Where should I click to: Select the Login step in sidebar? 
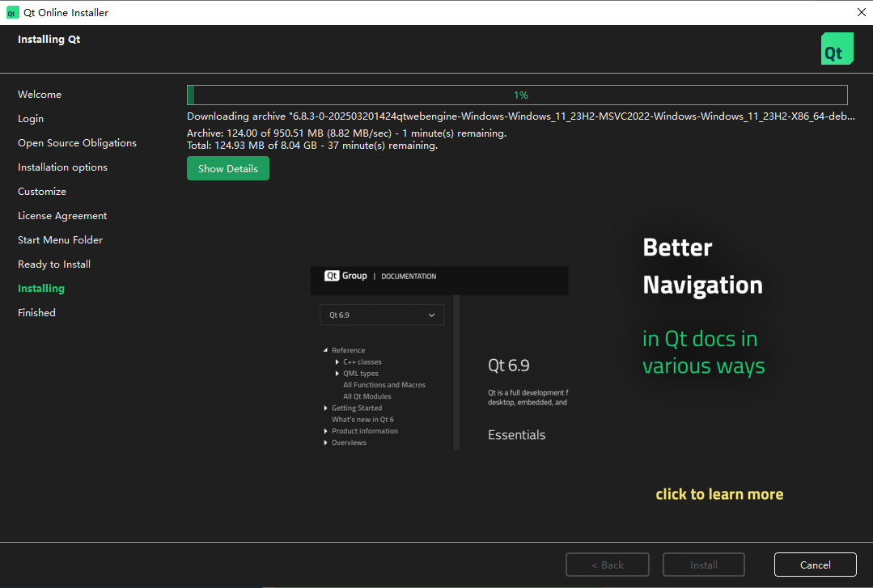31,119
